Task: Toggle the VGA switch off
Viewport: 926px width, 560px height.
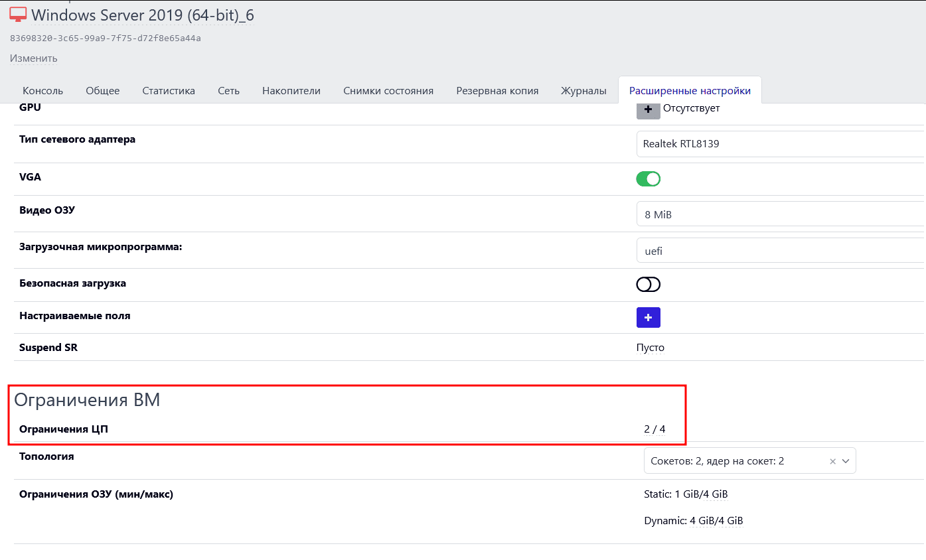Action: (648, 179)
